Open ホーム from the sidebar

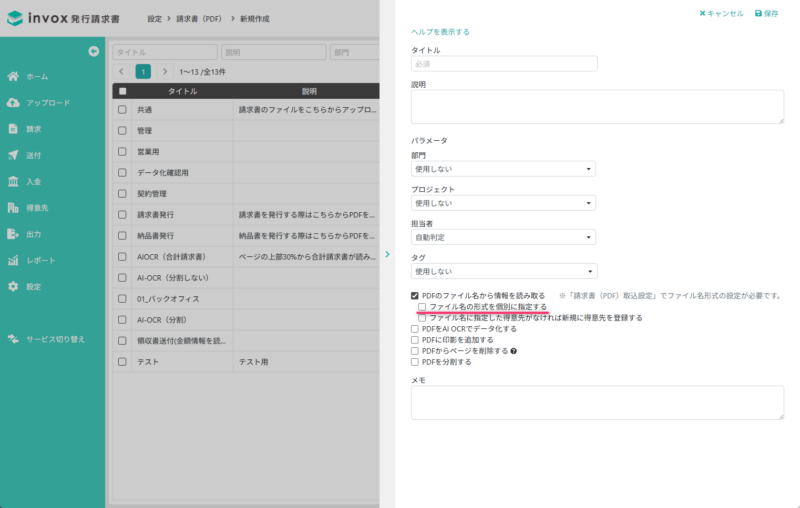37,77
